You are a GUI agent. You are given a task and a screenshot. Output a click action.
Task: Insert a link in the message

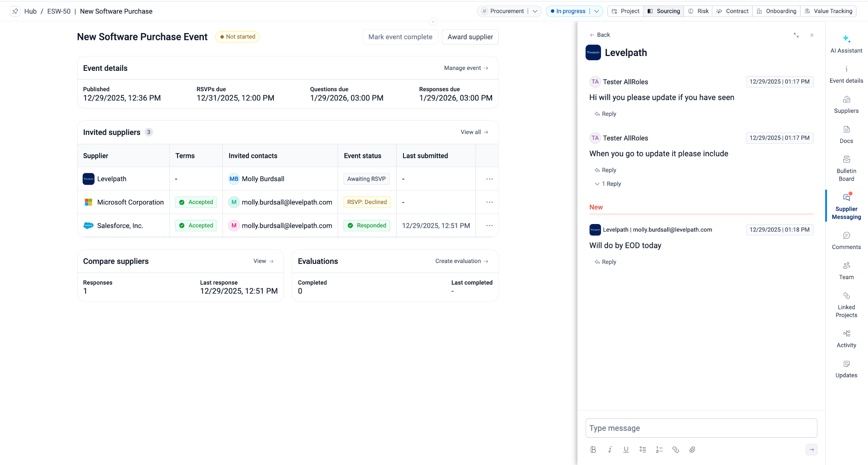676,450
